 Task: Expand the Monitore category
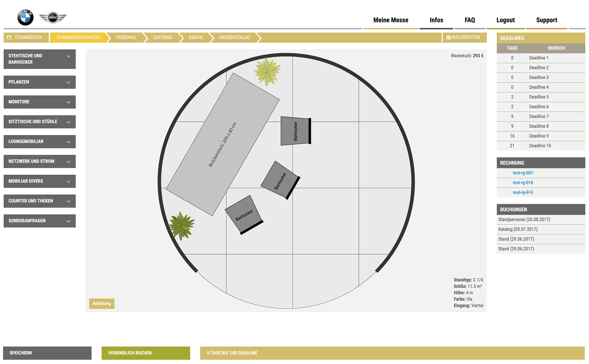tap(39, 102)
